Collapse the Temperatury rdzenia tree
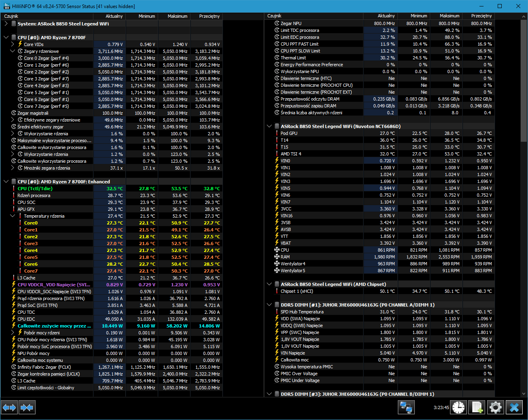Viewport: 528px width, 420px height. point(13,216)
